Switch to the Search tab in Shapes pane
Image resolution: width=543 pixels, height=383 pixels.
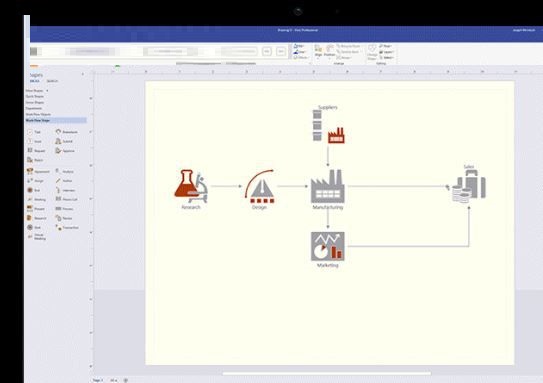52,81
